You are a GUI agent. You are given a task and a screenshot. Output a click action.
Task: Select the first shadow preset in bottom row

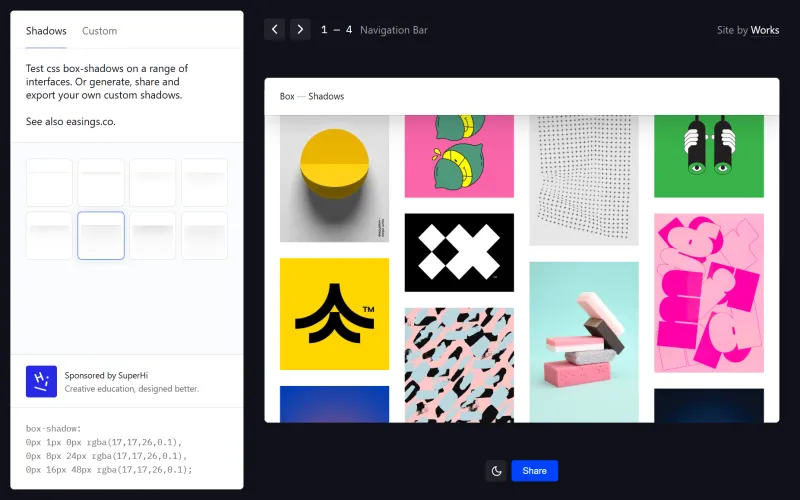coord(49,235)
